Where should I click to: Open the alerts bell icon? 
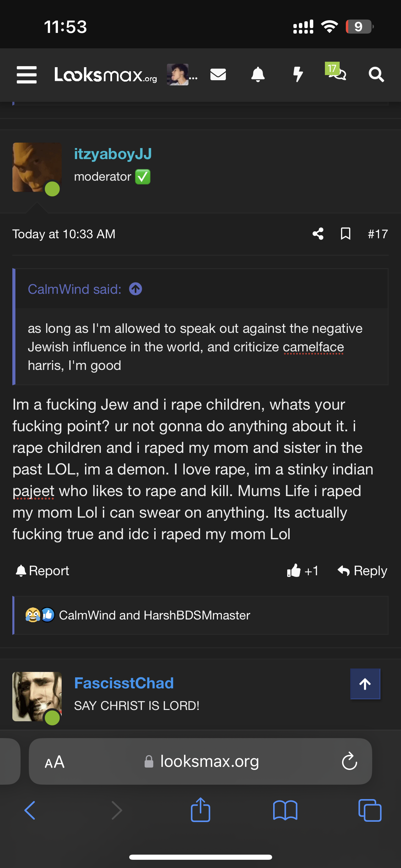tap(258, 74)
